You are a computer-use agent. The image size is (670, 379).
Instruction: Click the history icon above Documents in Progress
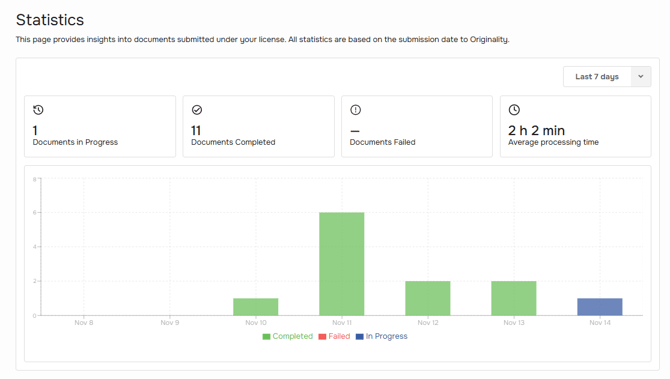[x=38, y=110]
